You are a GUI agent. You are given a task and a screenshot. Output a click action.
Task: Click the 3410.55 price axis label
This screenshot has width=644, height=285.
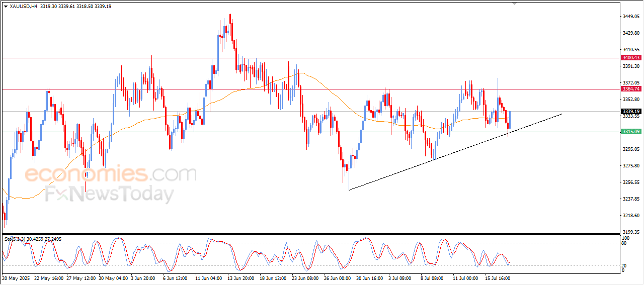click(x=631, y=50)
